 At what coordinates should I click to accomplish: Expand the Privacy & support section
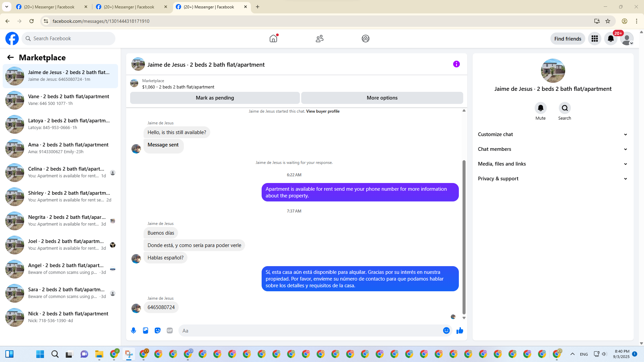[553, 179]
